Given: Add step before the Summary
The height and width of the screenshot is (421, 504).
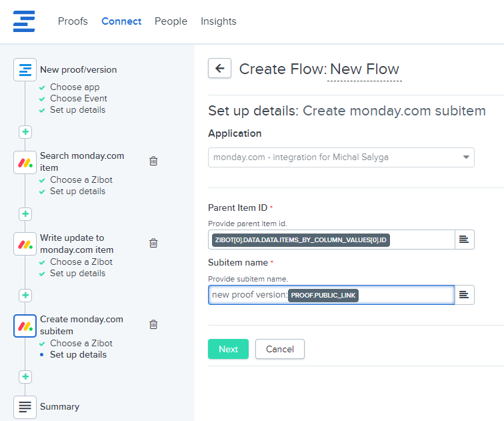Looking at the screenshot, I should 25,377.
